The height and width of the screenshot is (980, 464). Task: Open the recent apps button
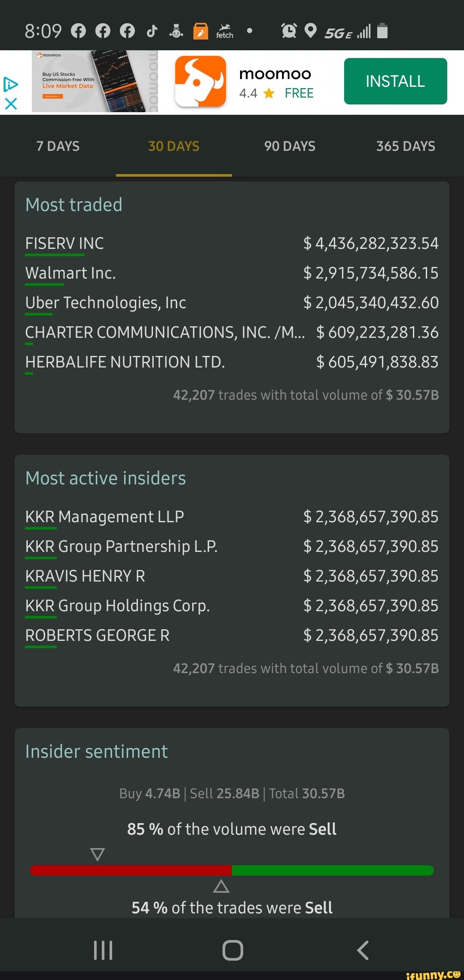coord(103,950)
